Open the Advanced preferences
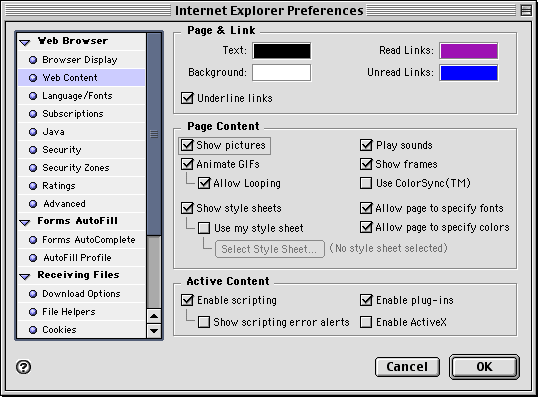The width and height of the screenshot is (538, 397). [82, 204]
